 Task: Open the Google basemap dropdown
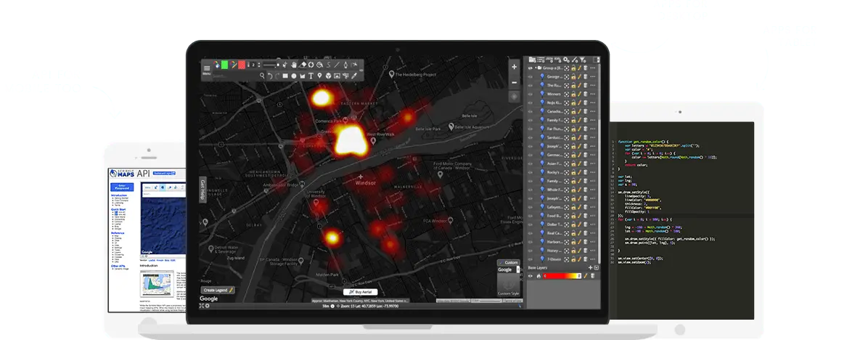tap(507, 270)
